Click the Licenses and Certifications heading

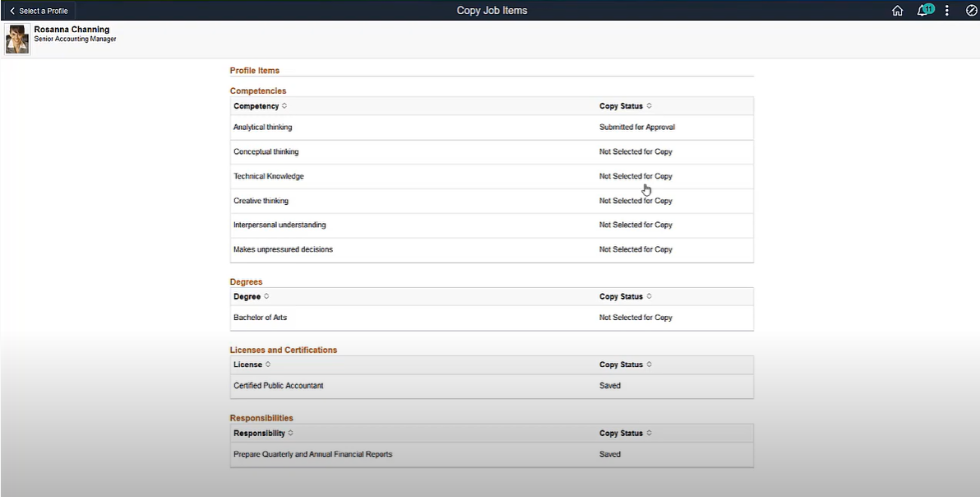(x=284, y=350)
